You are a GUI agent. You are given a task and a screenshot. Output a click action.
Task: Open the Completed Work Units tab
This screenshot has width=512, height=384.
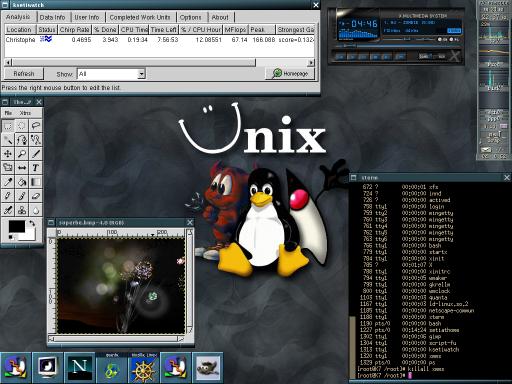[140, 17]
